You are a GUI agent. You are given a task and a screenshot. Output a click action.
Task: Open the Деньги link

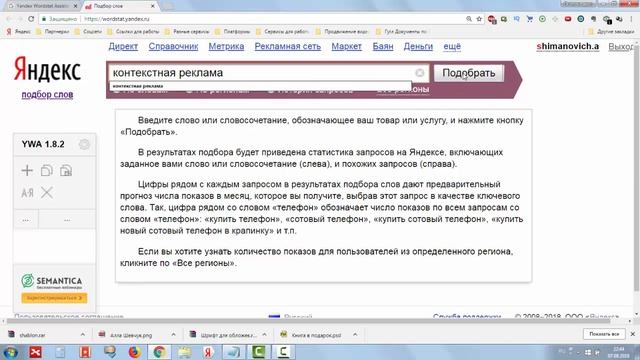point(418,47)
